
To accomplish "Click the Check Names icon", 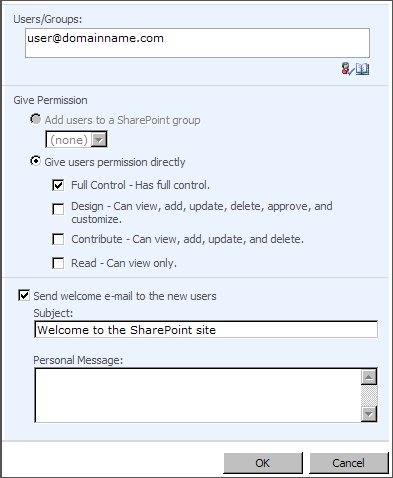I will (x=346, y=69).
